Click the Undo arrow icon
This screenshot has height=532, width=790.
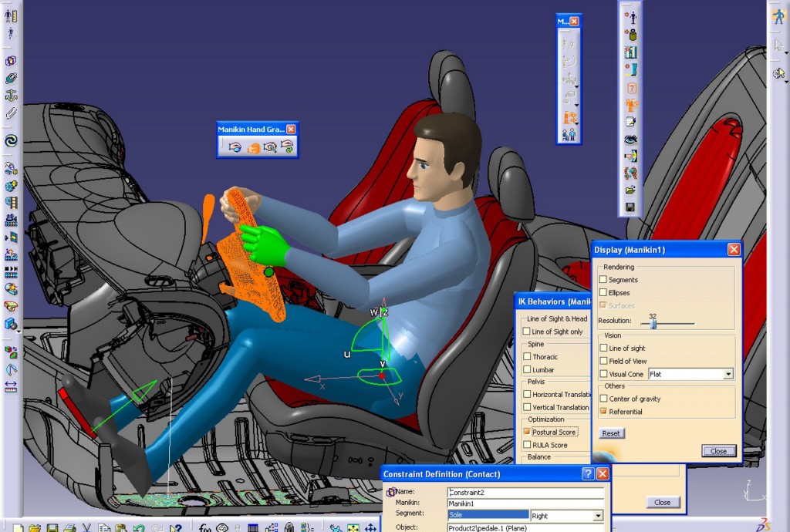pyautogui.click(x=140, y=528)
